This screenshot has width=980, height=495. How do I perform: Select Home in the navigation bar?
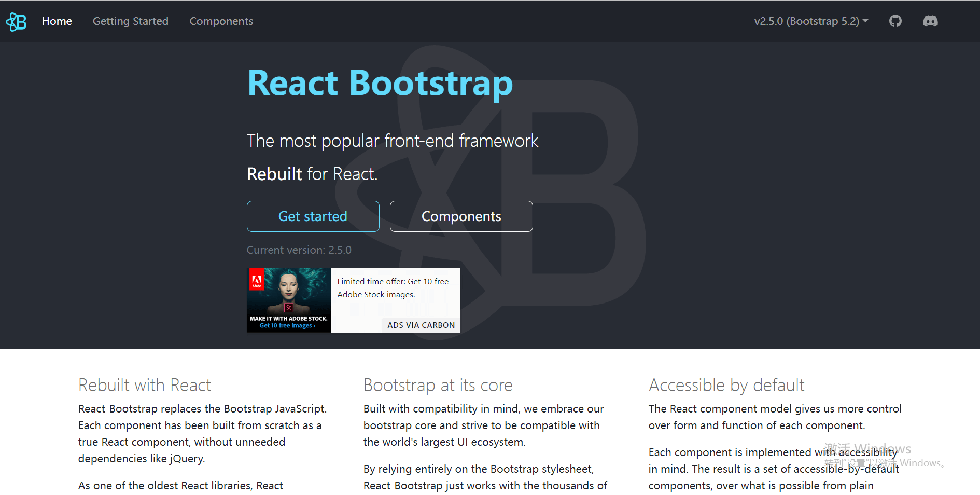pyautogui.click(x=57, y=21)
